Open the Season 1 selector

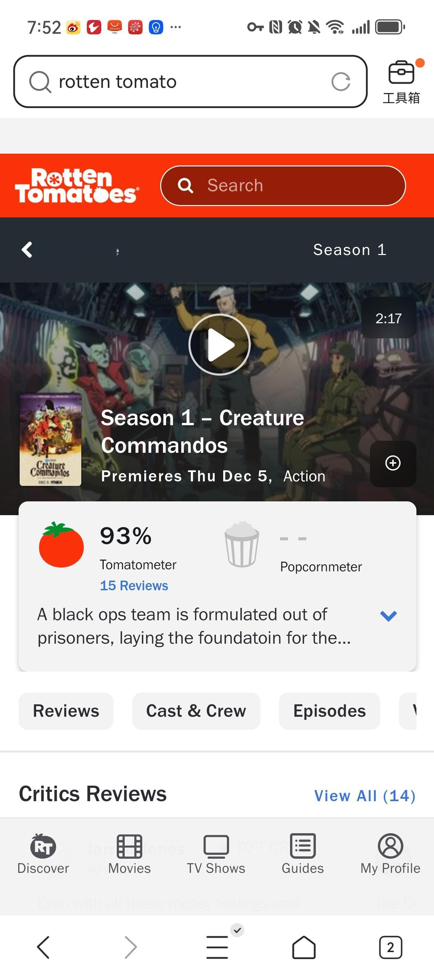(350, 250)
